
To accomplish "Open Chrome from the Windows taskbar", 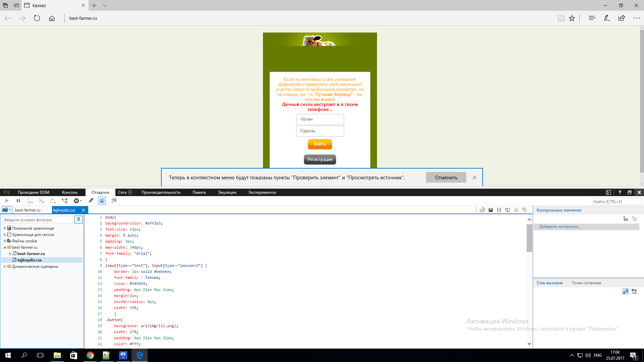I will [x=90, y=355].
